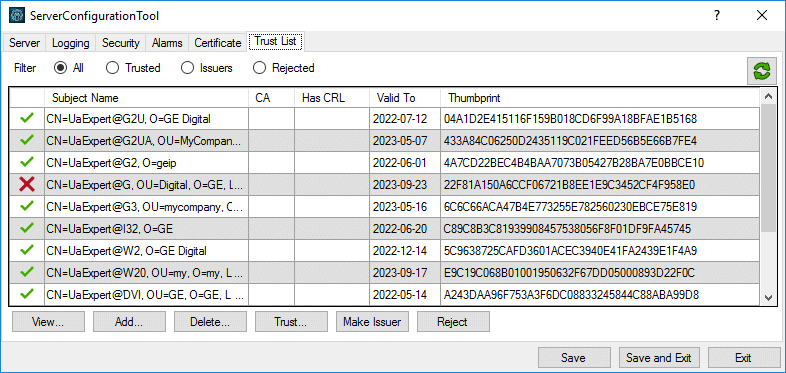
Task: Click the green checkmark for UaExpert@W2 row
Action: (x=27, y=250)
